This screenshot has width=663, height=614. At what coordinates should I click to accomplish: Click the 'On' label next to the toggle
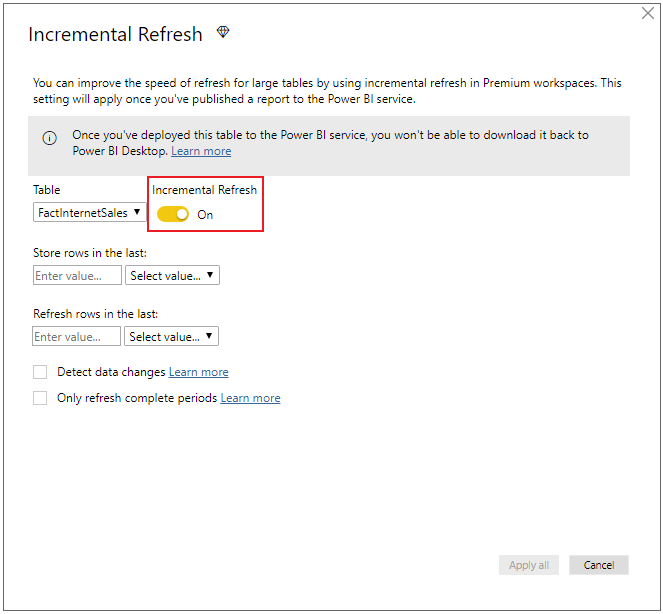click(205, 215)
